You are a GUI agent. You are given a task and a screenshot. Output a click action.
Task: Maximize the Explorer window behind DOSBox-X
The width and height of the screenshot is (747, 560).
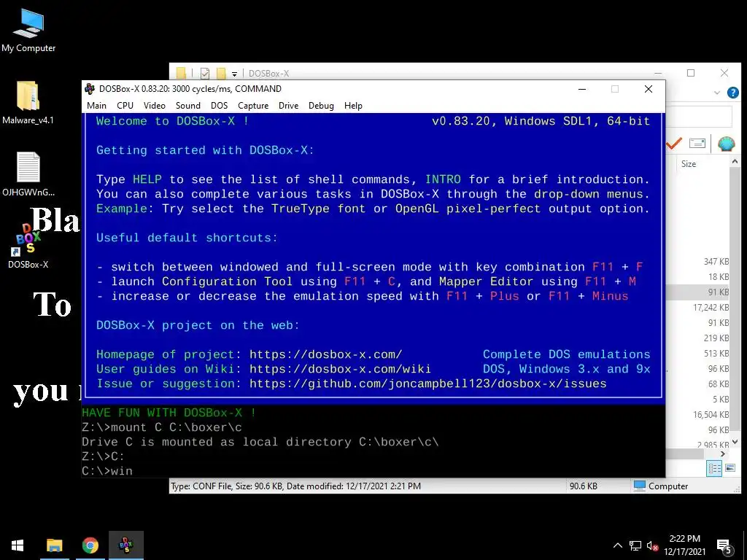[x=691, y=73]
